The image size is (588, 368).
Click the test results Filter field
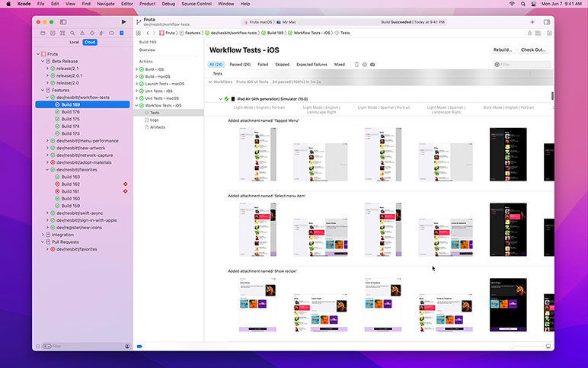click(x=524, y=65)
